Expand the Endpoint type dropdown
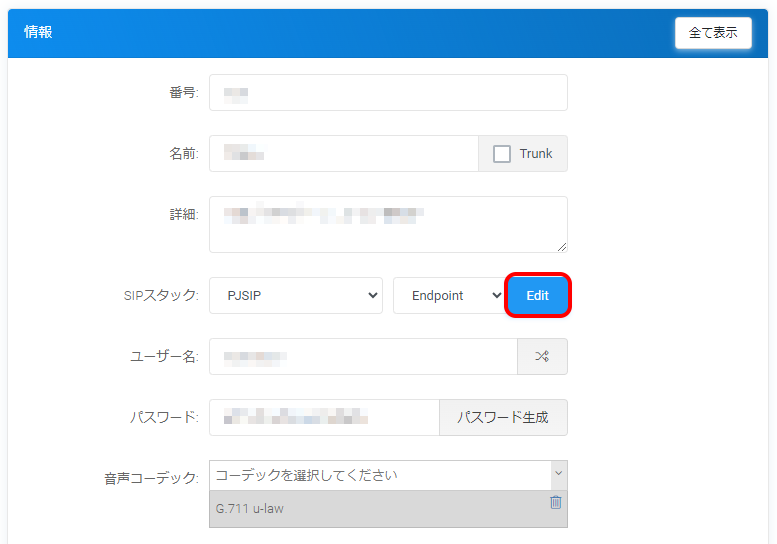The image size is (777, 544). coord(448,296)
